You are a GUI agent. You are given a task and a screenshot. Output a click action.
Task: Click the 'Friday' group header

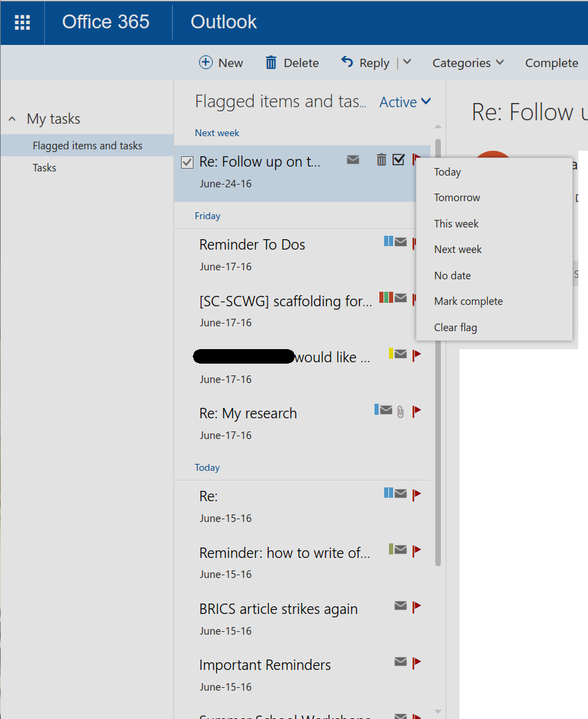tap(207, 216)
